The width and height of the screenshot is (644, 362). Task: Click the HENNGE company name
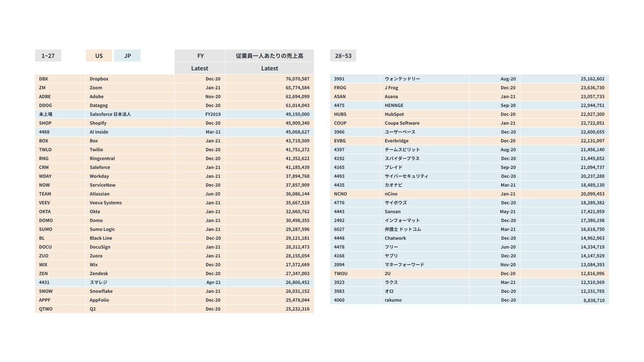pos(394,105)
